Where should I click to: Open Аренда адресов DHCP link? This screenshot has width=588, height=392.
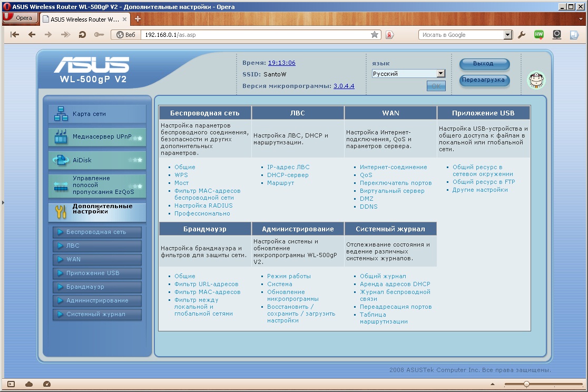coord(395,284)
